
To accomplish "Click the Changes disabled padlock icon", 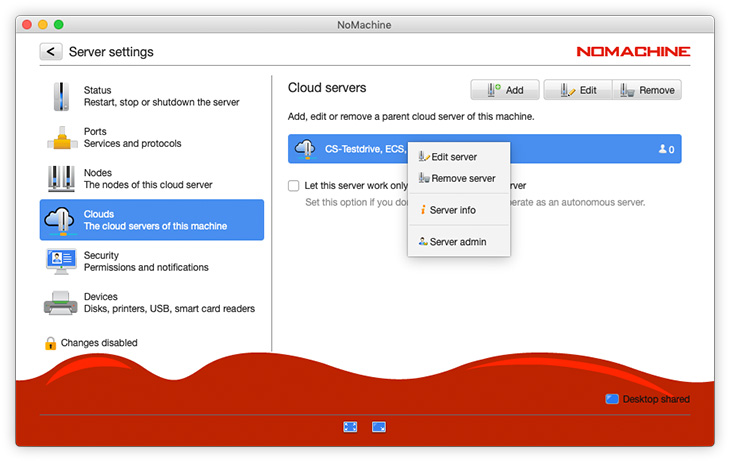I will point(50,343).
